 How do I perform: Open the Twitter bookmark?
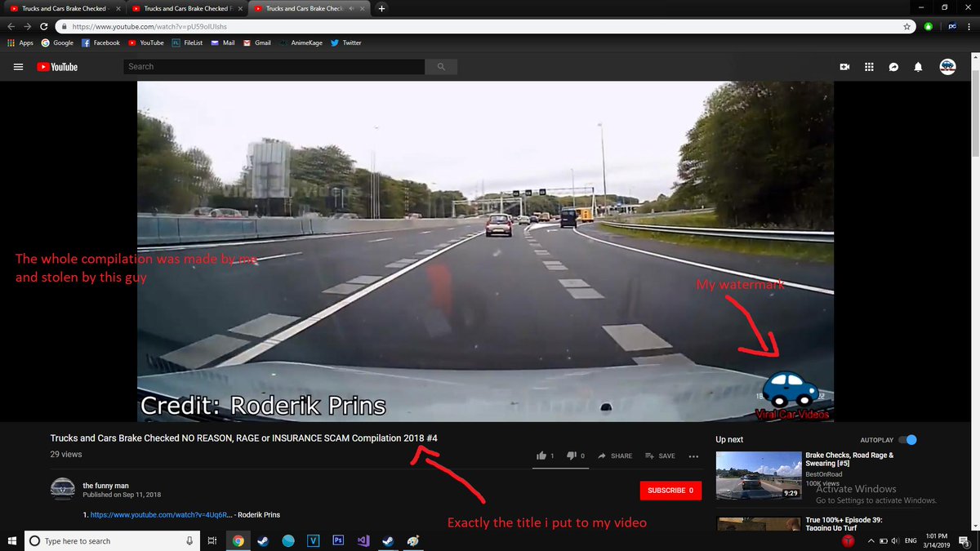[346, 42]
